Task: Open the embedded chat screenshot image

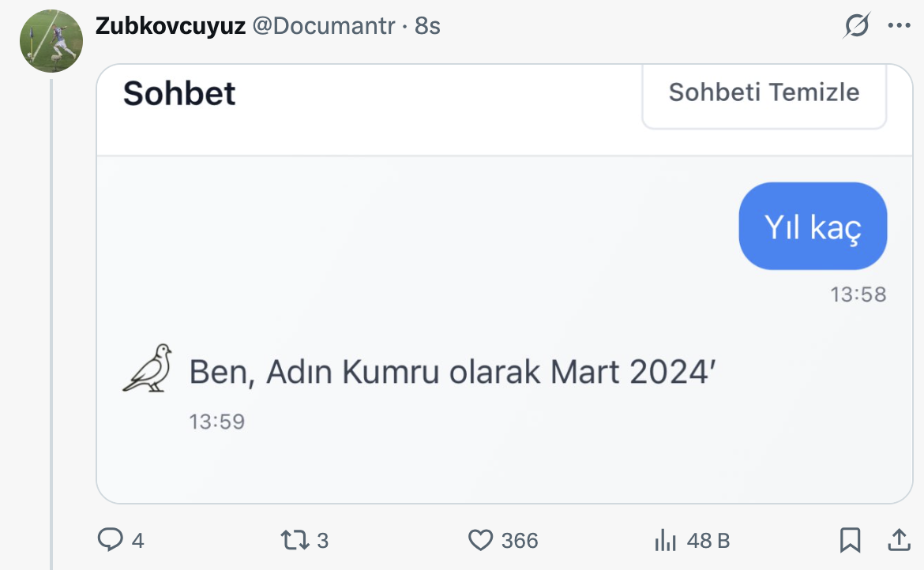Action: tap(504, 316)
